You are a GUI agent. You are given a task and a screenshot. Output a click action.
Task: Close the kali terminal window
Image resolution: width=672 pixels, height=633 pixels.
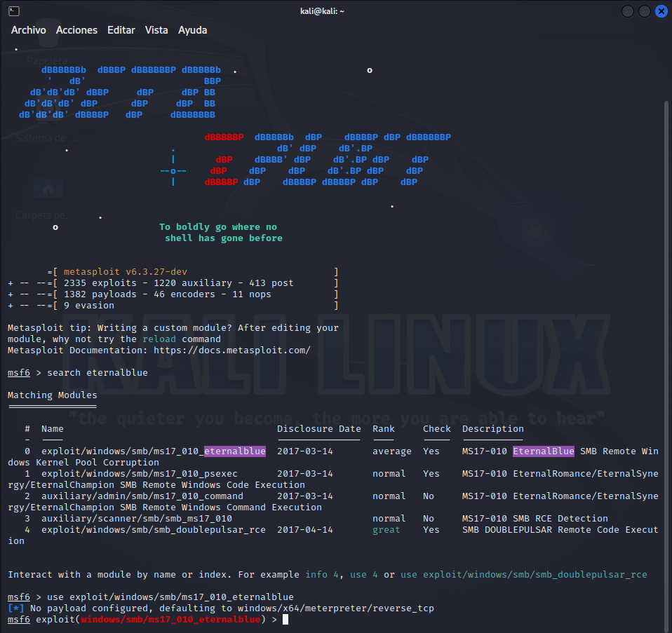point(661,11)
